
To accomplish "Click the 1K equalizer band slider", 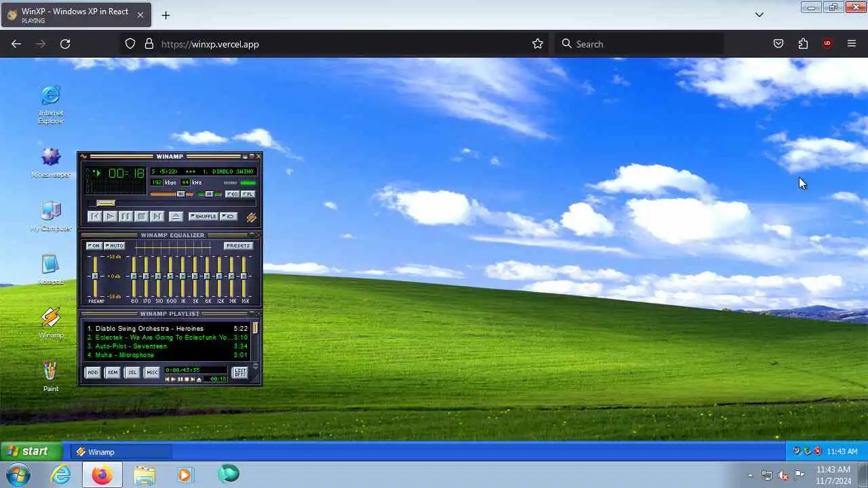I will pos(182,277).
